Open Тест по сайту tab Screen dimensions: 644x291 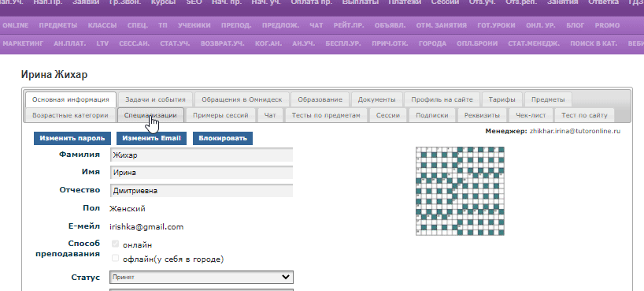(584, 115)
